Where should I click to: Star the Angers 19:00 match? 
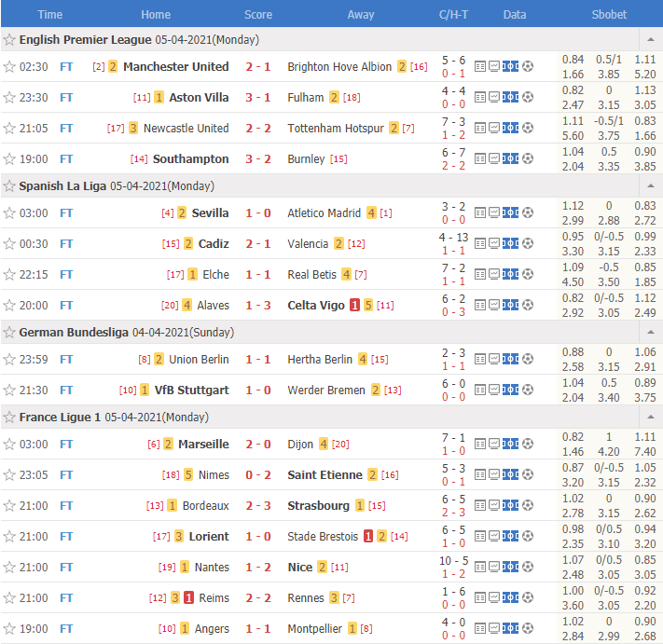(x=9, y=629)
